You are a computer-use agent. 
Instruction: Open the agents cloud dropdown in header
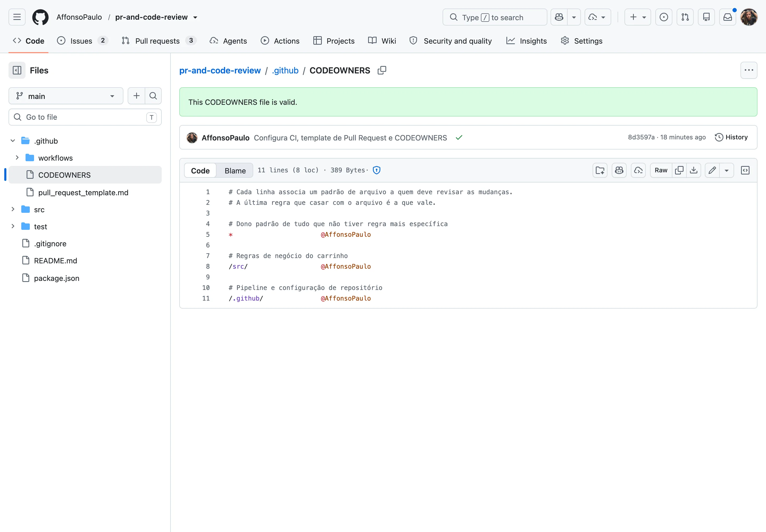point(598,17)
